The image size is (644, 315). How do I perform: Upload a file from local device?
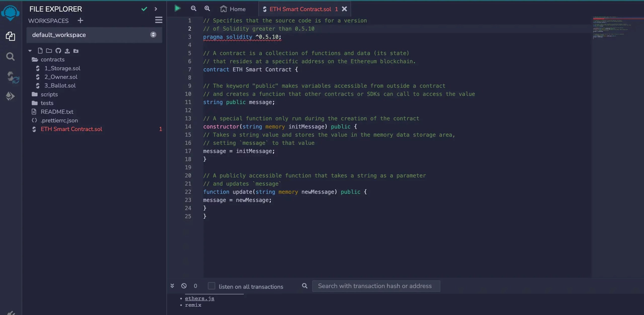(67, 51)
